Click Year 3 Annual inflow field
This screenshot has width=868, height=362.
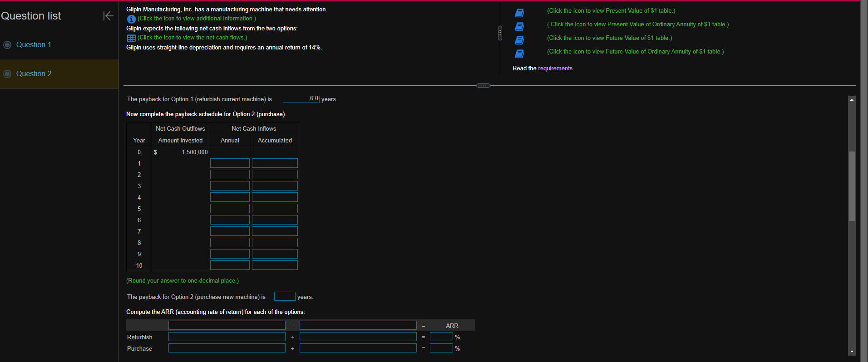tap(230, 186)
